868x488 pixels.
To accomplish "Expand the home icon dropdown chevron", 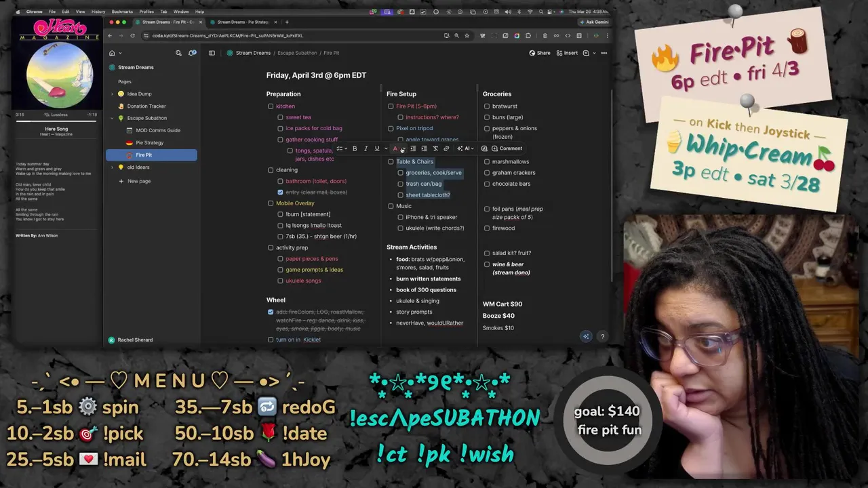I will pyautogui.click(x=120, y=53).
